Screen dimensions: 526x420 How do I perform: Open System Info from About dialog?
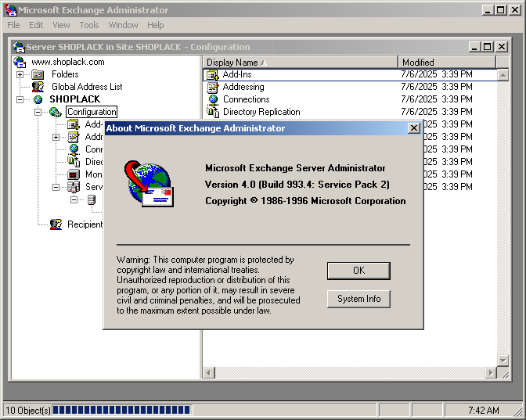tap(358, 299)
